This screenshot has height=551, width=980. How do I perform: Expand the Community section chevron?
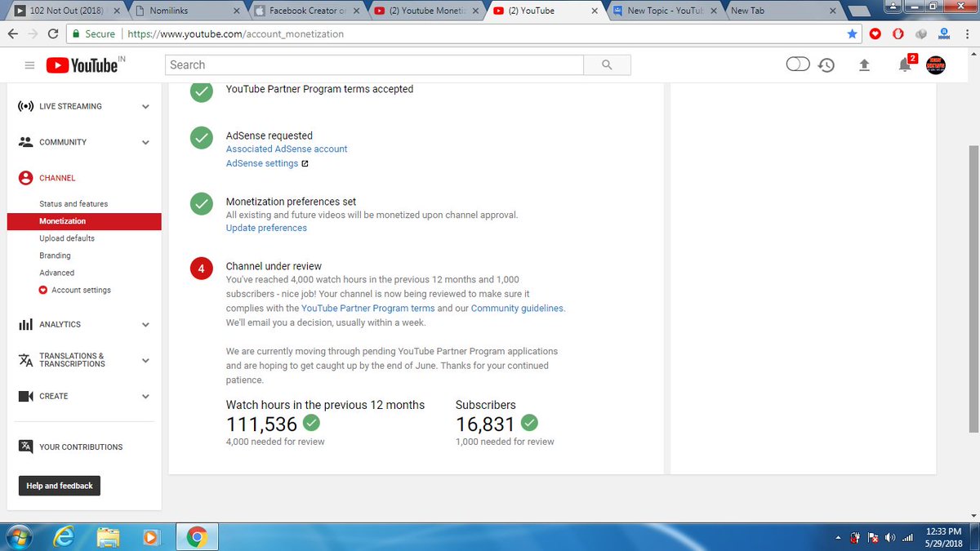[145, 142]
